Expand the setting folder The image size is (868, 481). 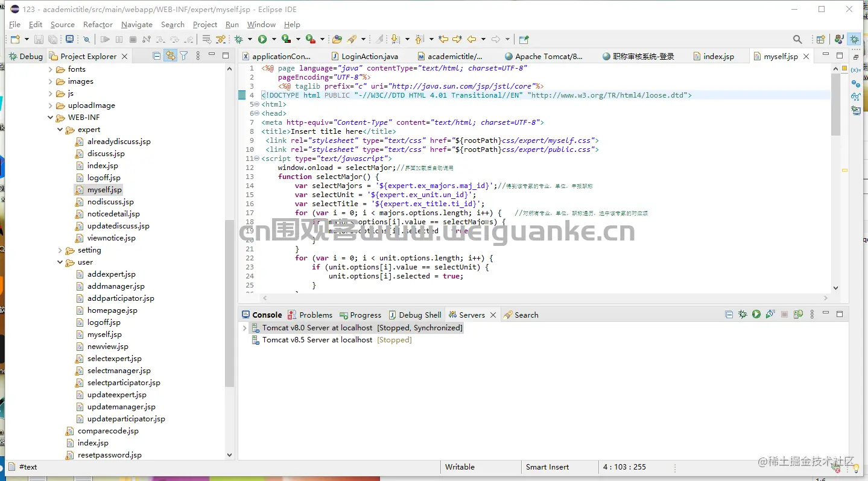pos(60,250)
